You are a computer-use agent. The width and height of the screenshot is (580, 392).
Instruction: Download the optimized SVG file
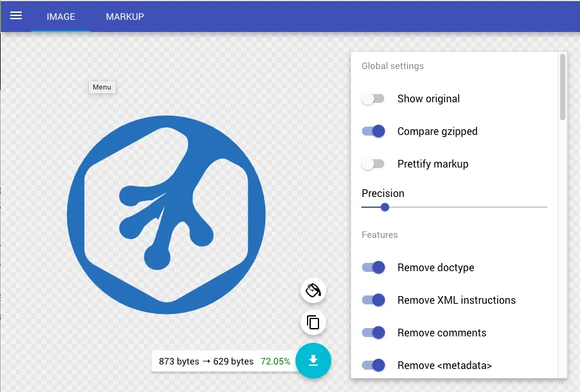[313, 361]
